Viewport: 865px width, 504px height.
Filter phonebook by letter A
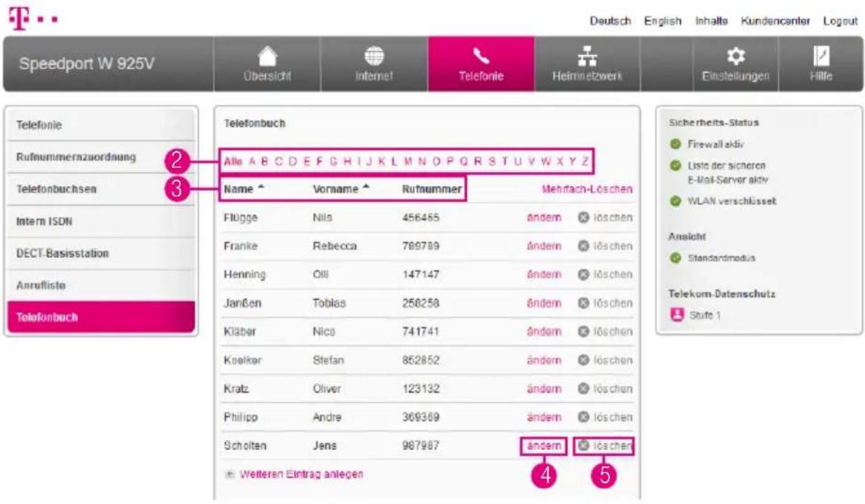[x=252, y=162]
